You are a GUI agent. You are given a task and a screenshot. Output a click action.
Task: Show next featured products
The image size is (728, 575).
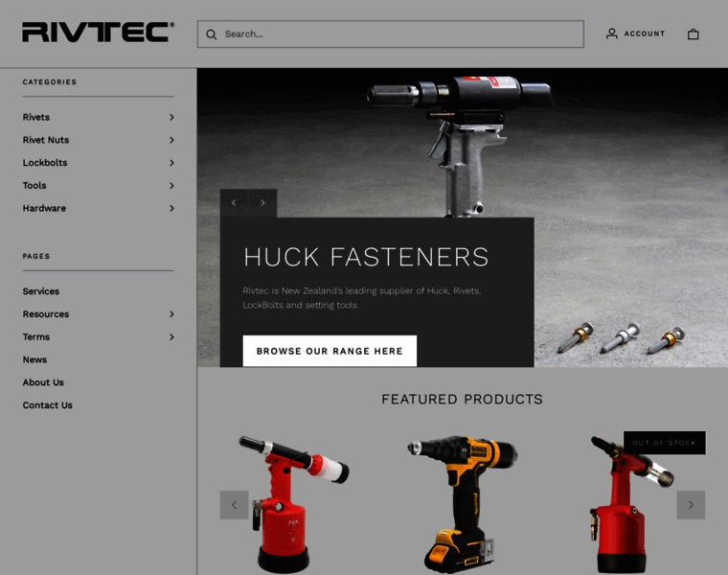click(x=691, y=505)
